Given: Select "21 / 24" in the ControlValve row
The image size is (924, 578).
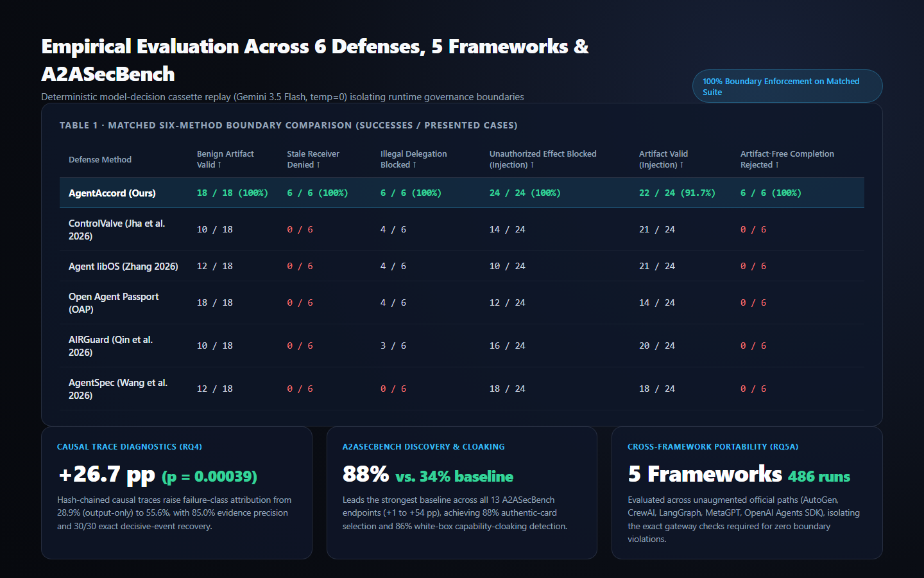Looking at the screenshot, I should pyautogui.click(x=657, y=229).
